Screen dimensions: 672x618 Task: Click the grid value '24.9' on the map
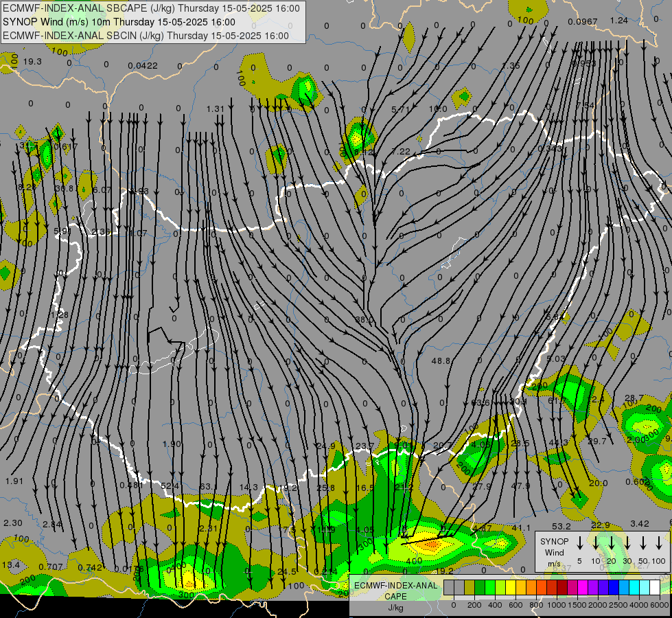(326, 446)
